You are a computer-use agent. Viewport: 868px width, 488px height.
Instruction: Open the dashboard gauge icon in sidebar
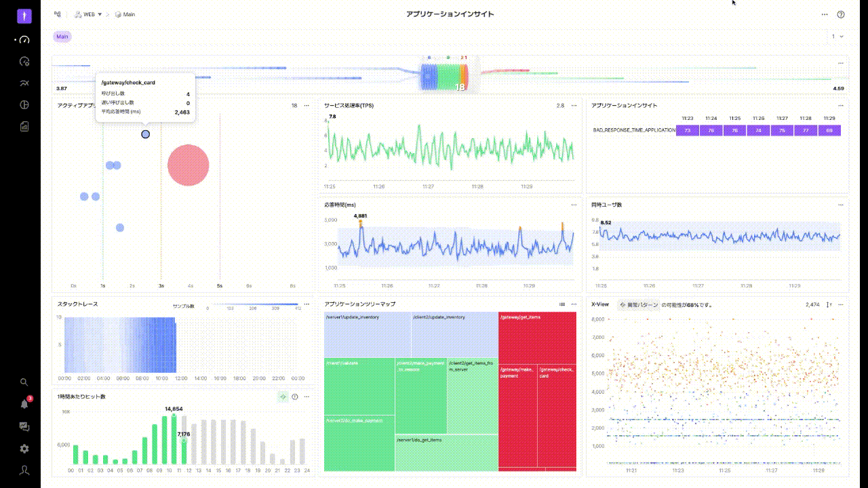pos(24,40)
